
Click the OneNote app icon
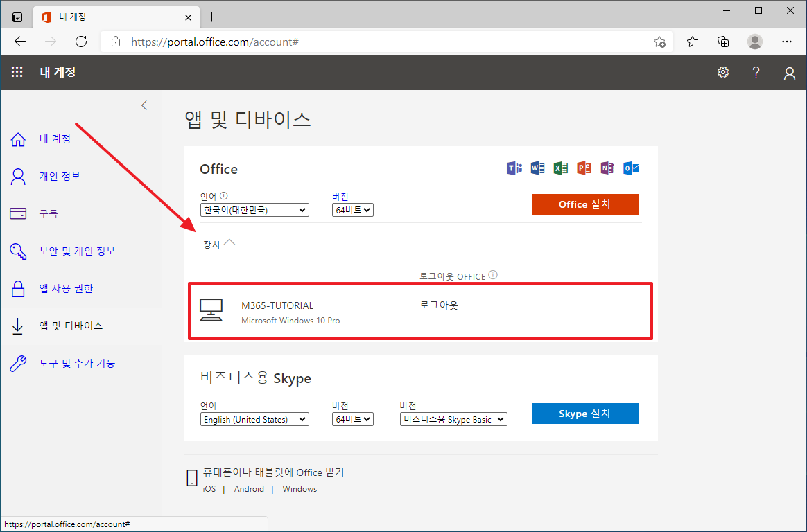point(607,168)
